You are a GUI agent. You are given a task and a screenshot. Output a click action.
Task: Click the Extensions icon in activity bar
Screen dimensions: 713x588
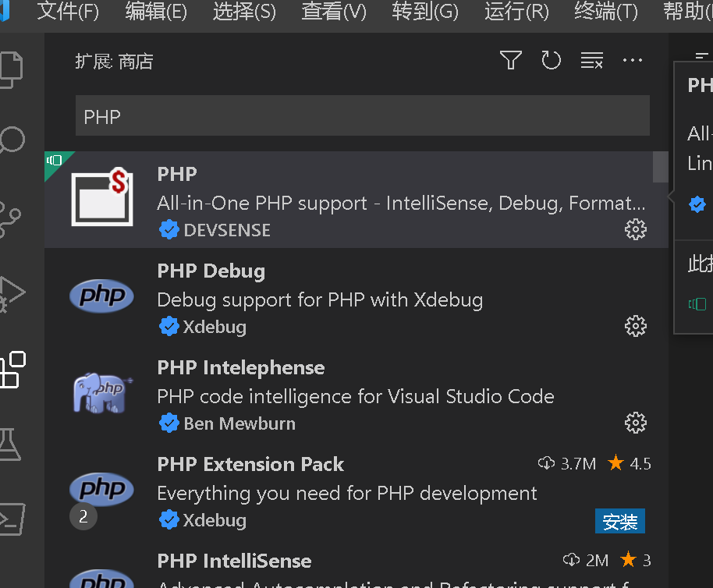tap(11, 369)
